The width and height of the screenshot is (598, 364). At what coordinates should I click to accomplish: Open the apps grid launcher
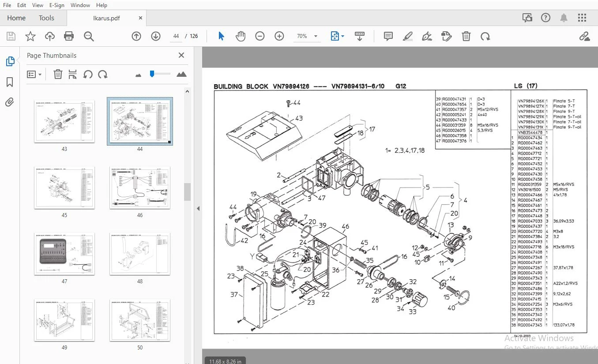[x=582, y=18]
